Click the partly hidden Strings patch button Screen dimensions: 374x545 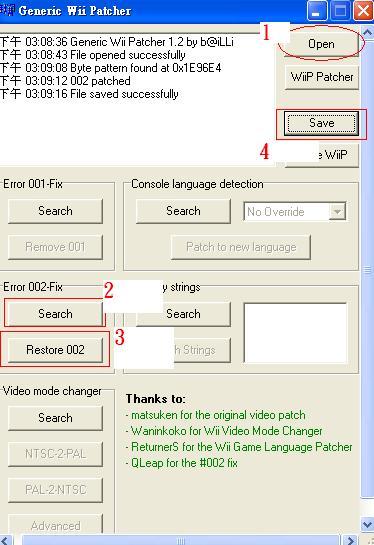[x=202, y=350]
